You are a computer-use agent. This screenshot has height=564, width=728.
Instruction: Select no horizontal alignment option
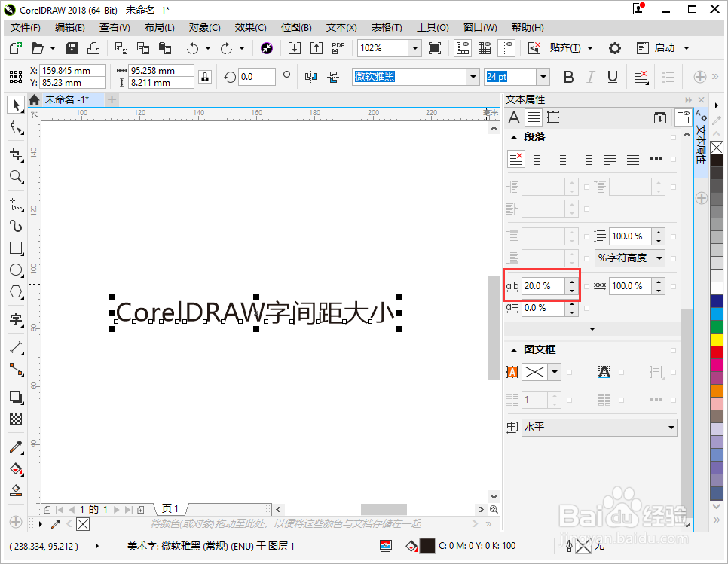coord(516,159)
